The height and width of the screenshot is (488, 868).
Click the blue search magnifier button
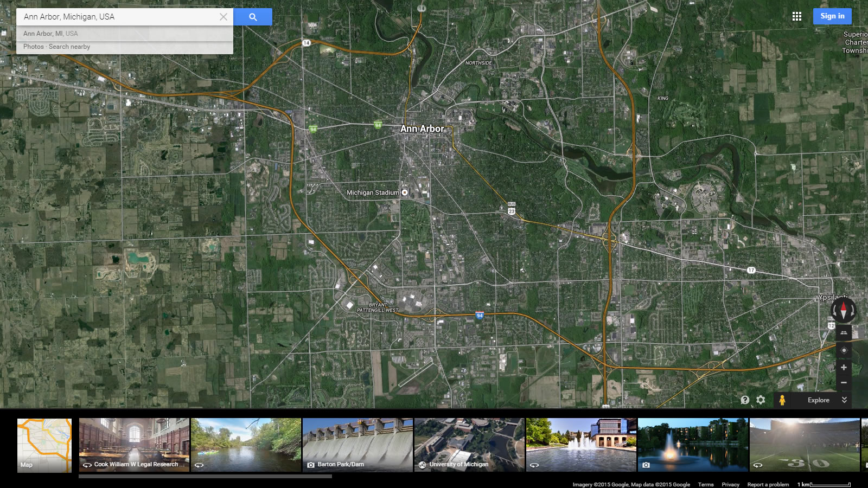pyautogui.click(x=253, y=17)
